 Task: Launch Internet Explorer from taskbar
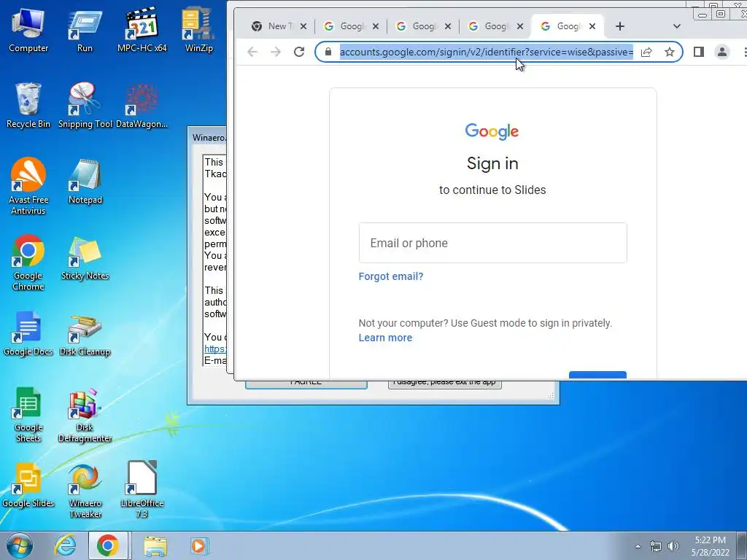[65, 546]
